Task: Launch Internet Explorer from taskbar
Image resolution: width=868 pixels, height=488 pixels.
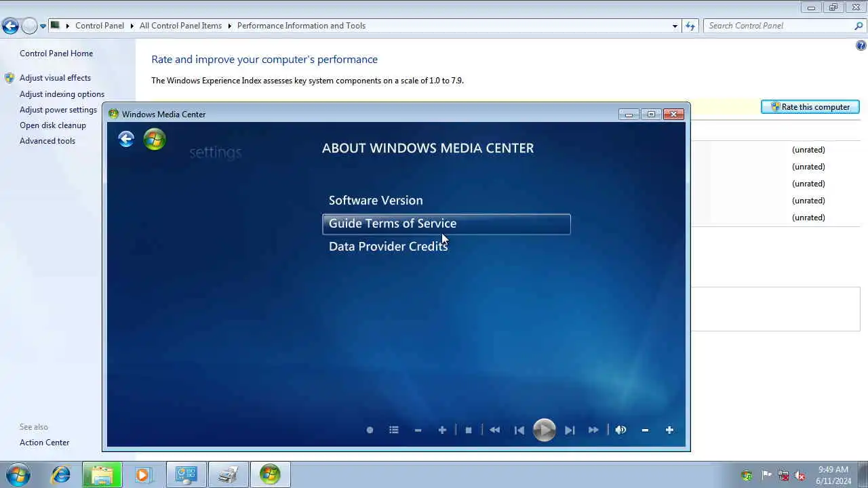Action: coord(60,474)
